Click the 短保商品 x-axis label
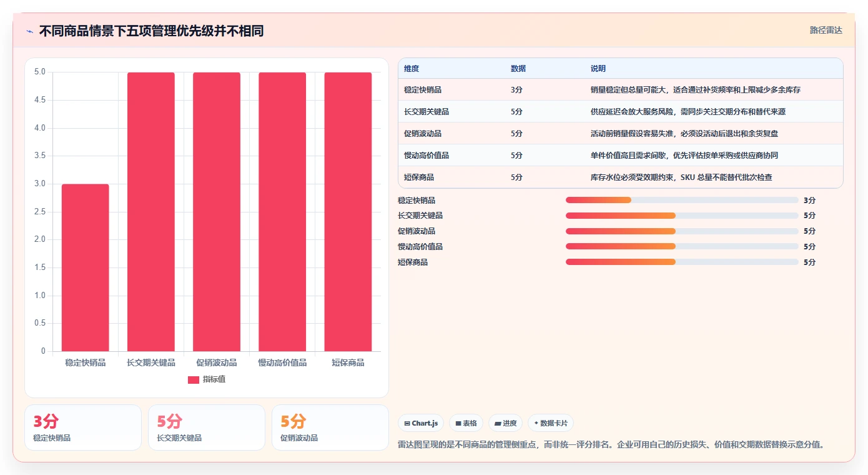Screen dimensions: 868x475 (x=348, y=362)
